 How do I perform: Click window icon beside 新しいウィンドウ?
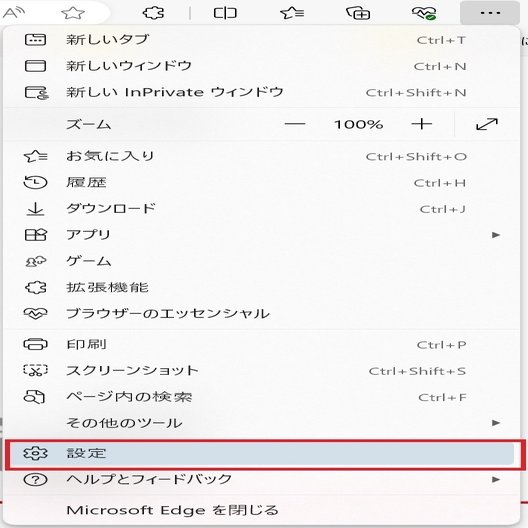coord(35,66)
